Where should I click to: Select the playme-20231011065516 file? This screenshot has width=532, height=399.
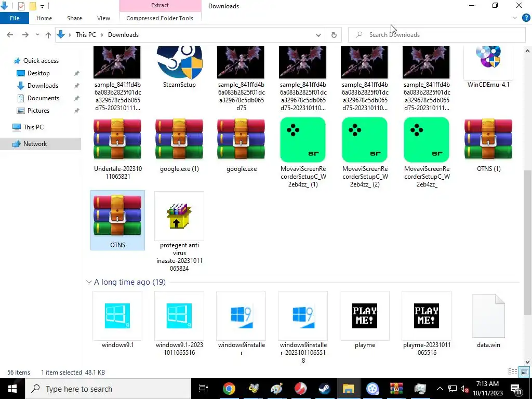pyautogui.click(x=426, y=315)
